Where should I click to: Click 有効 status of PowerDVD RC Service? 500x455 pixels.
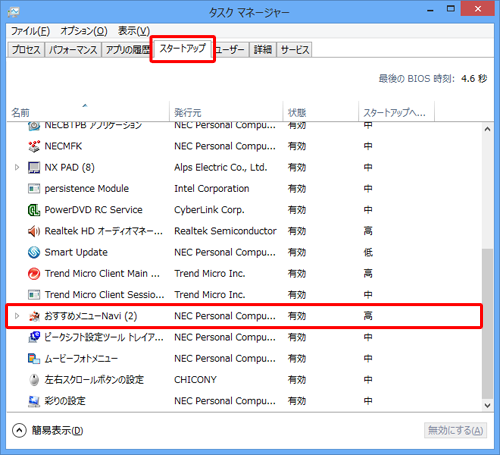[x=297, y=210]
